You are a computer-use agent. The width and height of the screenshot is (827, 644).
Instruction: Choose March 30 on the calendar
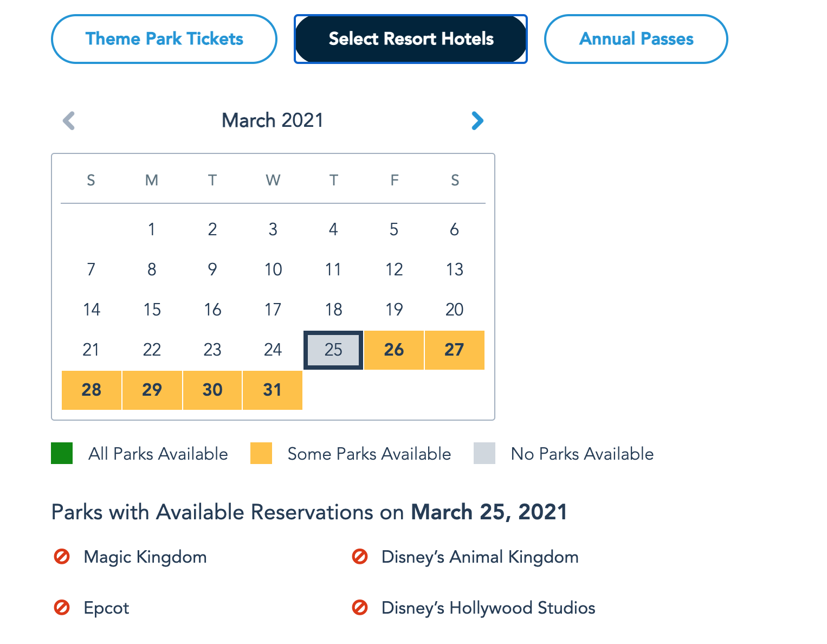pyautogui.click(x=212, y=390)
